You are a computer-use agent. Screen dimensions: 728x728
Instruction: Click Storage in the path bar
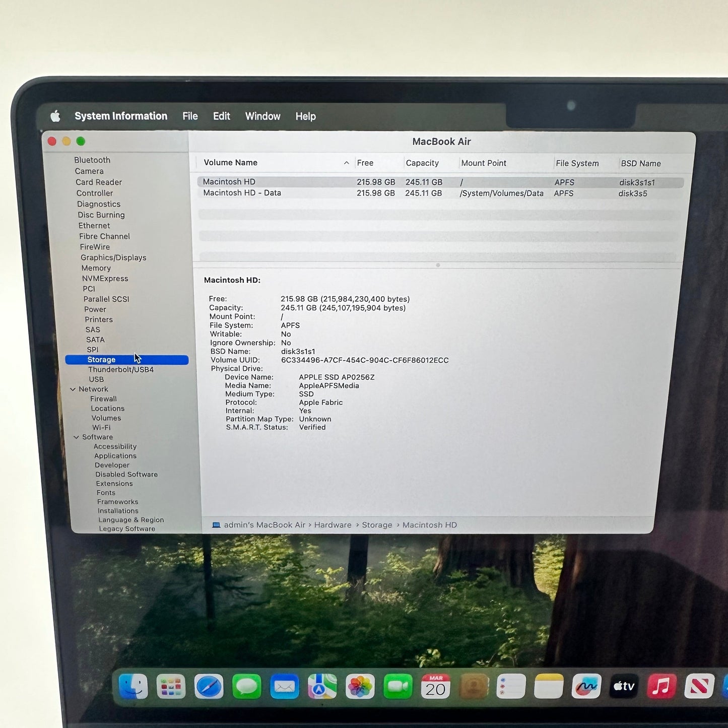point(377,525)
